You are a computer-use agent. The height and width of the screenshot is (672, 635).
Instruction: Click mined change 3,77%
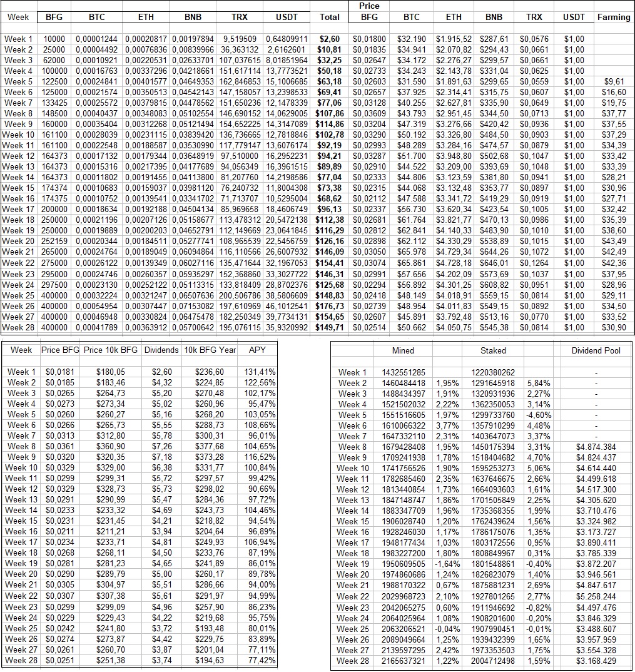point(448,425)
